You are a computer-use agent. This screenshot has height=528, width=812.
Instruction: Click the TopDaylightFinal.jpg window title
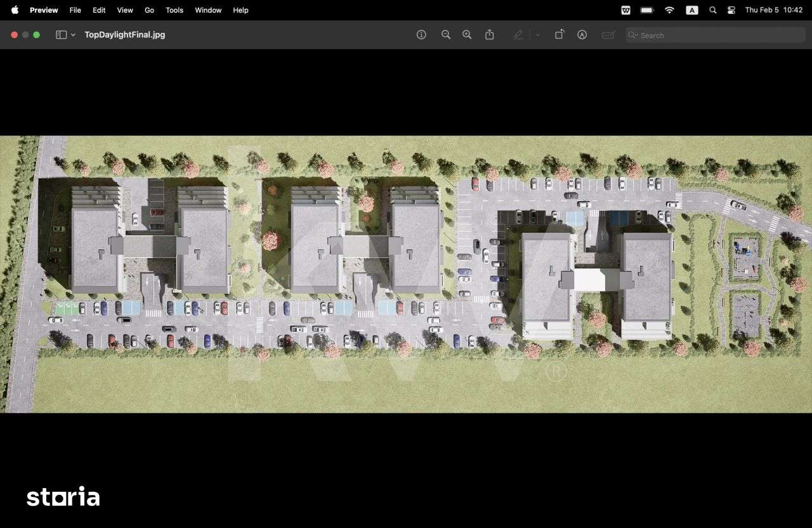(125, 35)
